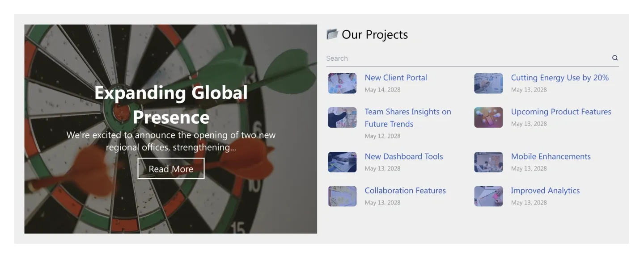Click the May 12, 2028 date

point(382,136)
